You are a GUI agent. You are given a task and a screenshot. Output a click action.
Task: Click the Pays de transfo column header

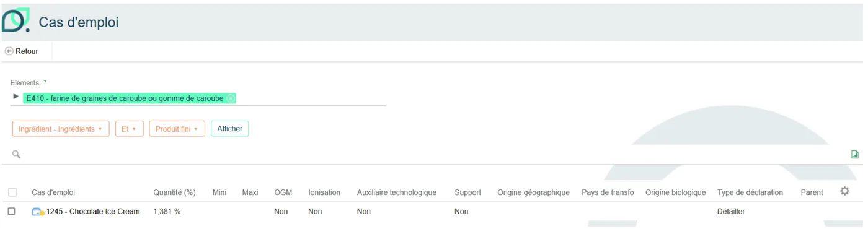coord(608,192)
